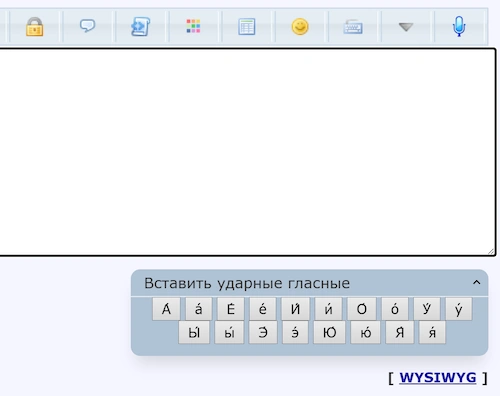Screen dimensions: 500x396
Task: Open the colored squares palette icon
Action: coord(193,26)
